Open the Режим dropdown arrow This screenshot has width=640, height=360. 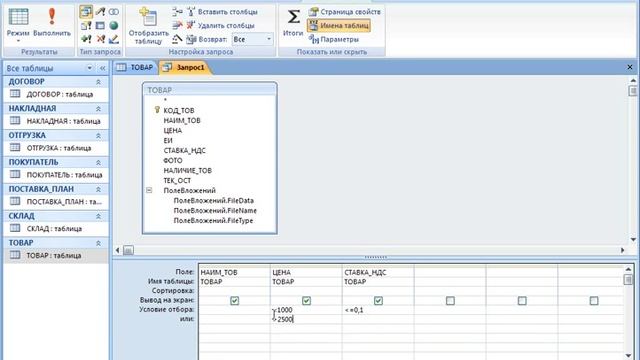click(x=18, y=41)
